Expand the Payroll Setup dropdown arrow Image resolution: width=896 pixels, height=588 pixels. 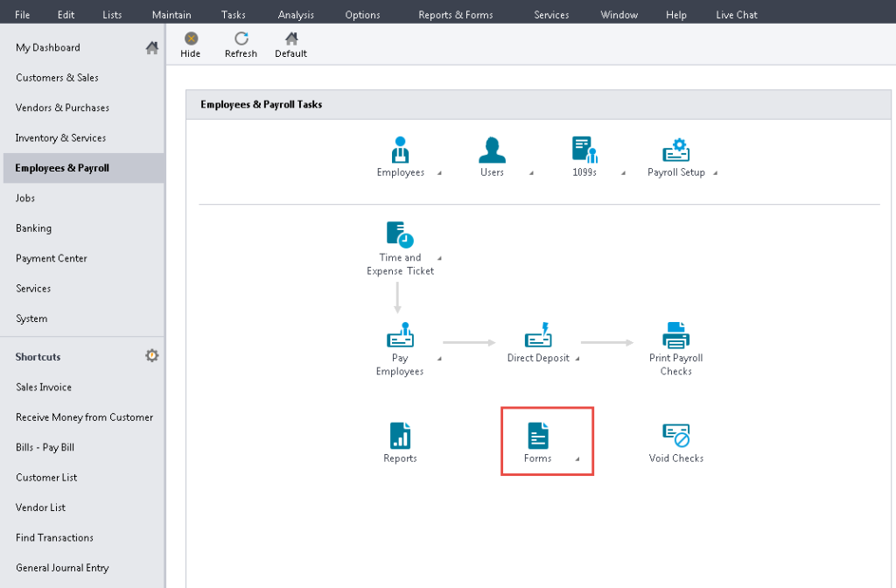715,173
